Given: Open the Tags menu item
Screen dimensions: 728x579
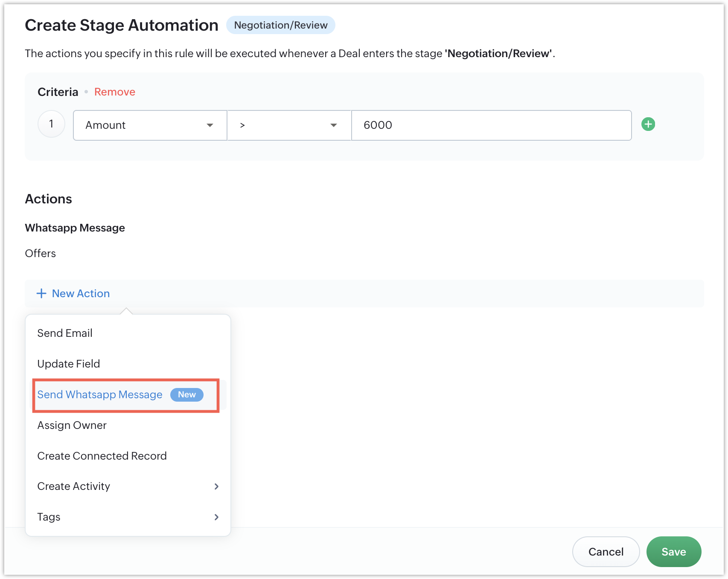Looking at the screenshot, I should 49,517.
